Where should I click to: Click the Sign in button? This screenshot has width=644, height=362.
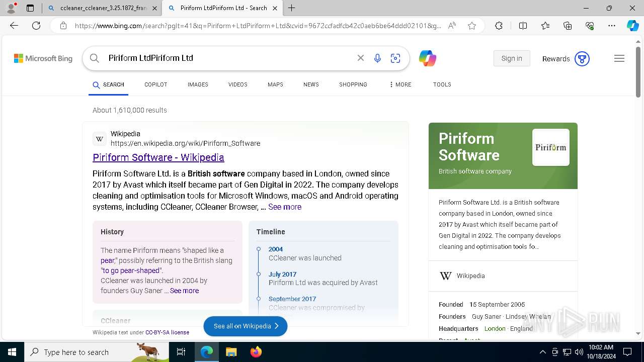[512, 58]
